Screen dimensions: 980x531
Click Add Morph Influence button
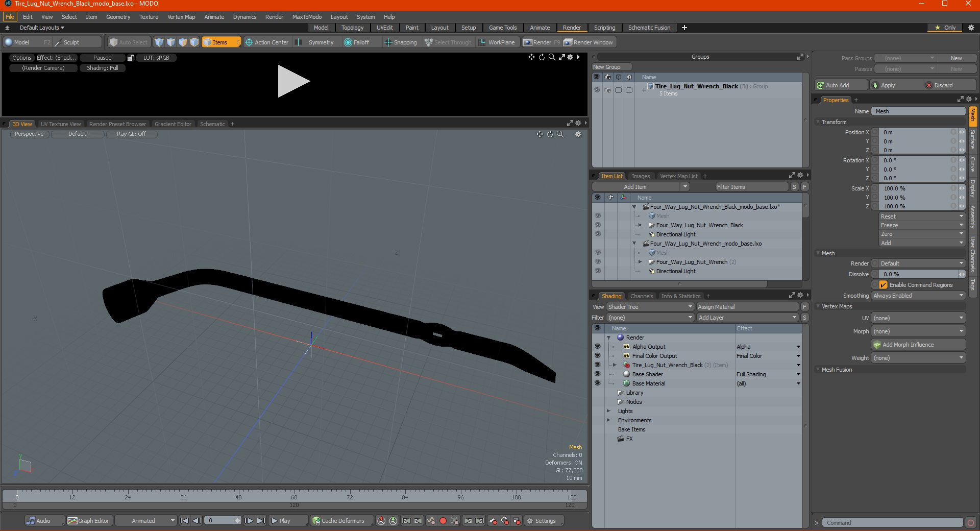coord(918,345)
